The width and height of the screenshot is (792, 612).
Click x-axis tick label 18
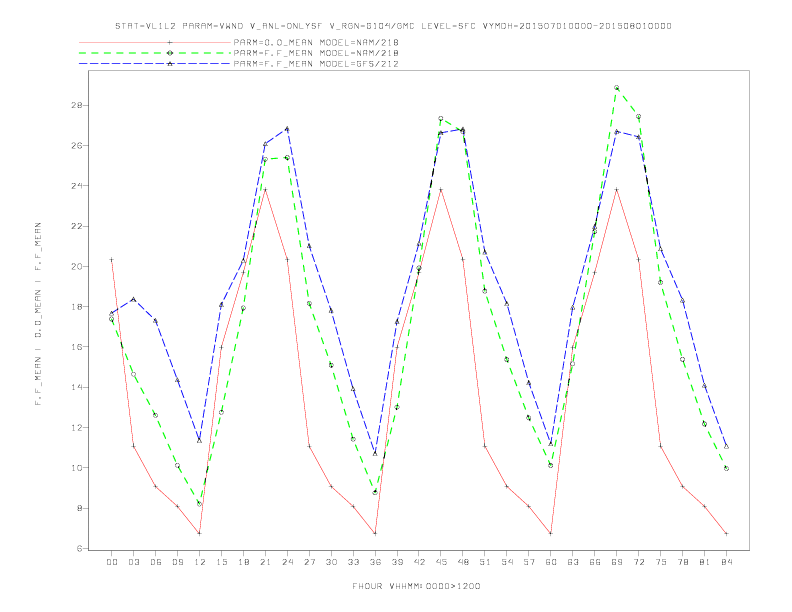point(243,562)
